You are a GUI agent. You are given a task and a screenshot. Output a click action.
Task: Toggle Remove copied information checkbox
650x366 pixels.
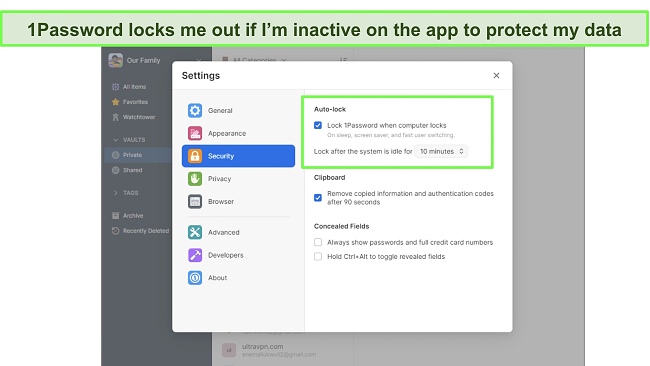point(318,198)
